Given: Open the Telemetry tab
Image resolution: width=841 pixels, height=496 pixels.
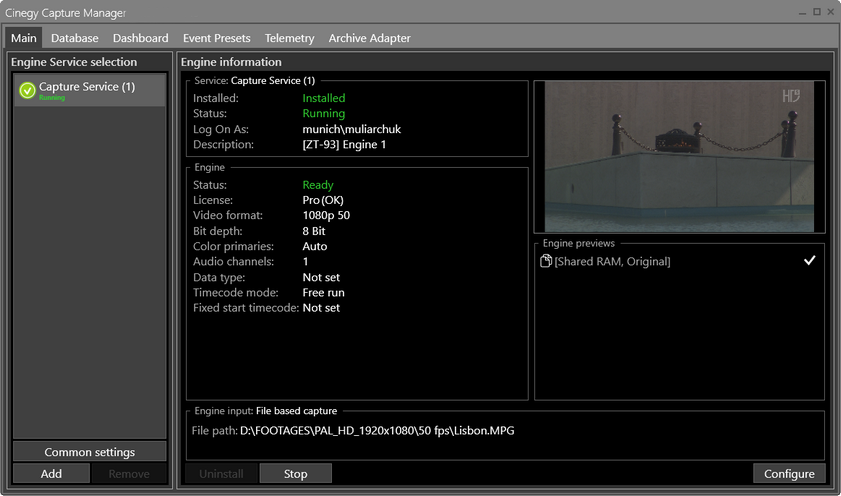Looking at the screenshot, I should 289,38.
